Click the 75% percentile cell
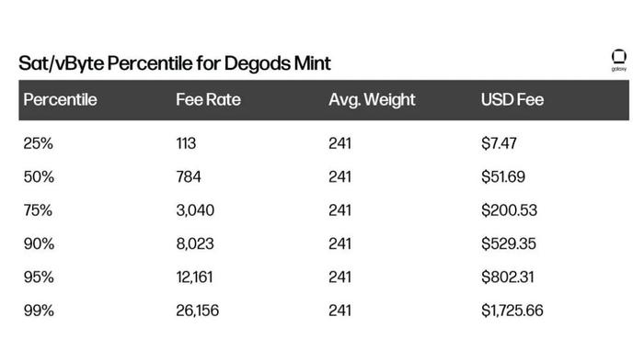This screenshot has height=362, width=644. 38,210
